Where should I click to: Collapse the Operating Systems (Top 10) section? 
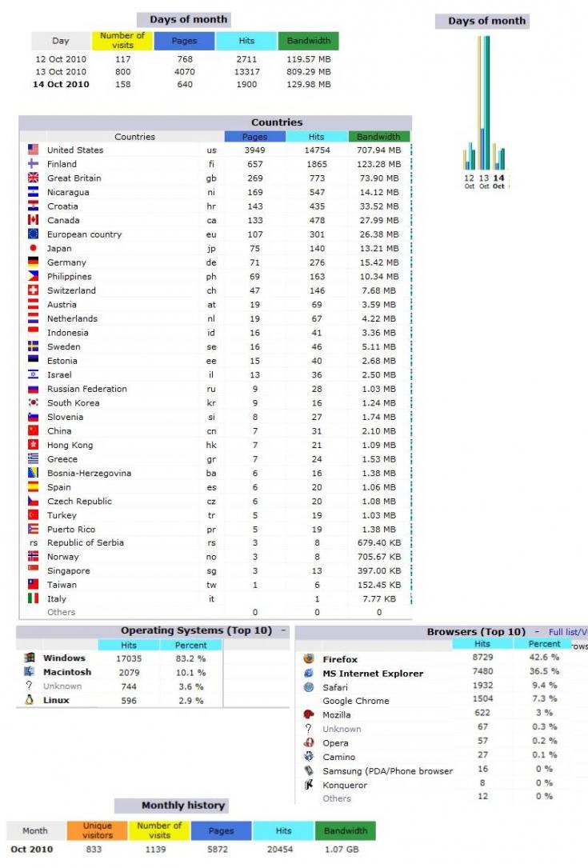283,630
